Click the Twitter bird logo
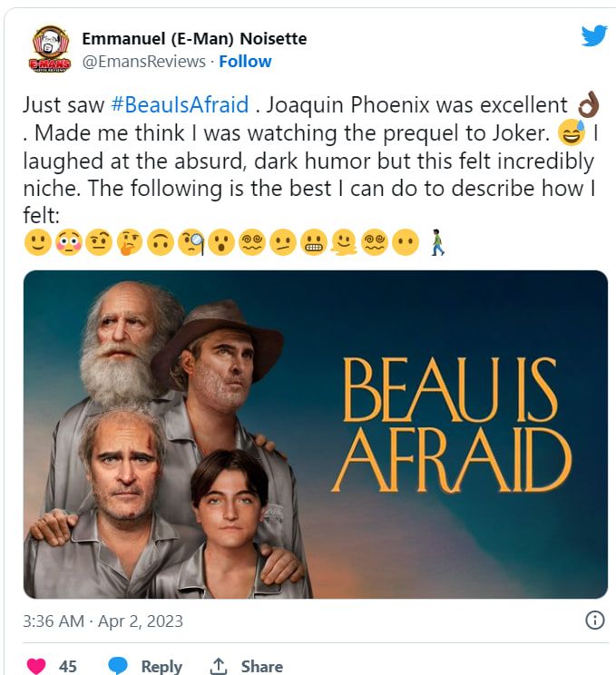The height and width of the screenshot is (675, 616). (x=593, y=35)
